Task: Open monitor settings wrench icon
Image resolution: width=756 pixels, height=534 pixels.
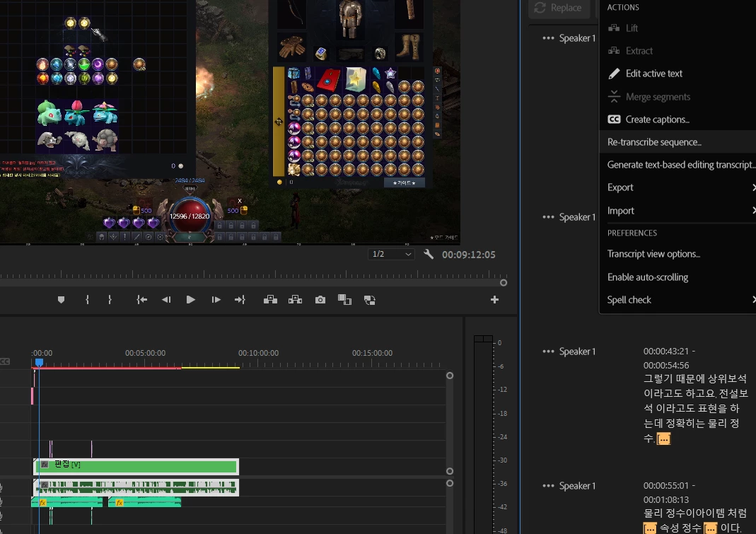Action: 429,254
